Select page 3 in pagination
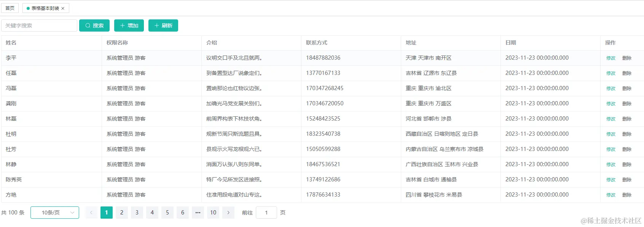 137,213
